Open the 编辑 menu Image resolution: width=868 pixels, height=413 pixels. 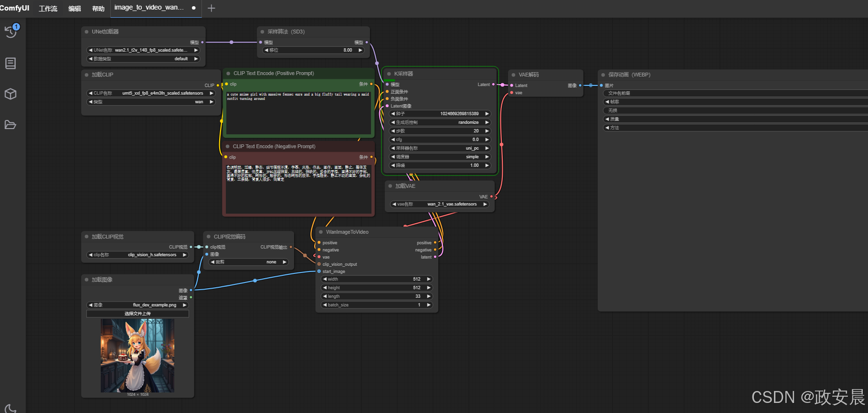pyautogui.click(x=74, y=9)
